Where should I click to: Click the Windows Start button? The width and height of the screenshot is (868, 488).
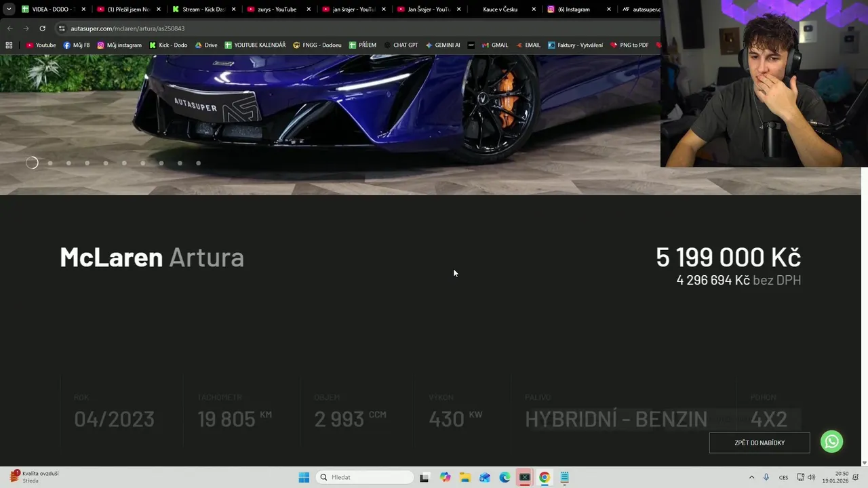click(304, 477)
